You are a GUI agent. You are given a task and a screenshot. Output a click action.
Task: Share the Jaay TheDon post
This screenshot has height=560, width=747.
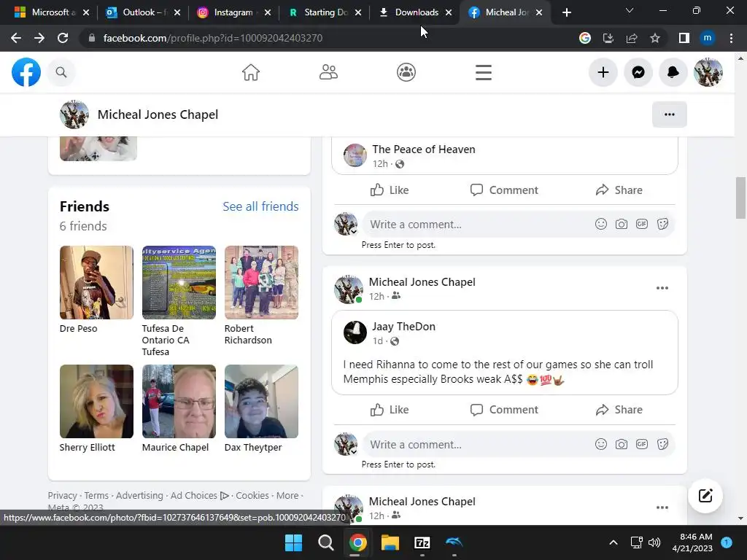click(619, 410)
